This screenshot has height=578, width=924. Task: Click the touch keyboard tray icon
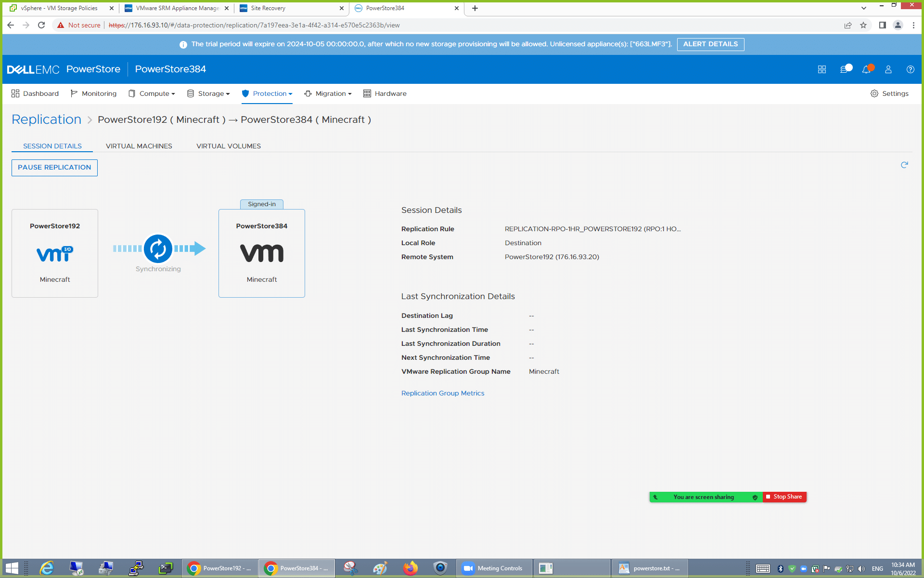tap(763, 569)
